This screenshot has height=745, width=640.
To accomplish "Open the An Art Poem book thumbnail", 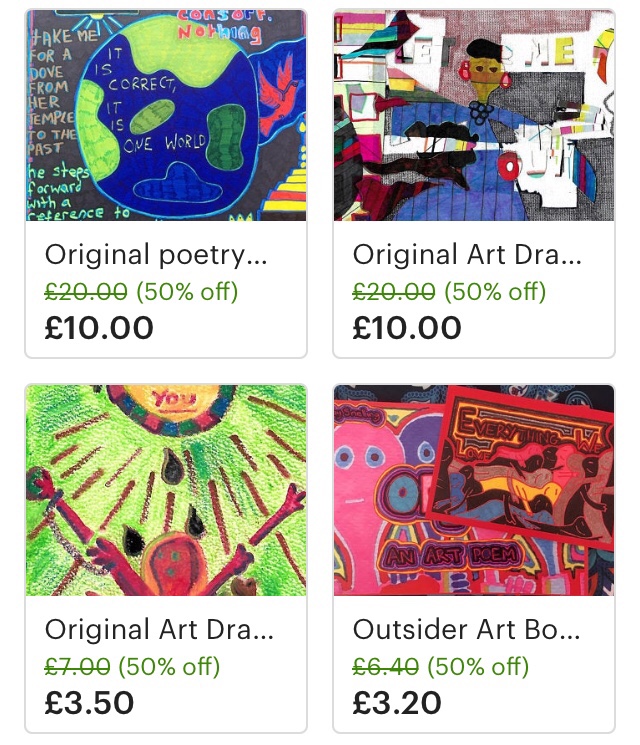I will tap(474, 490).
